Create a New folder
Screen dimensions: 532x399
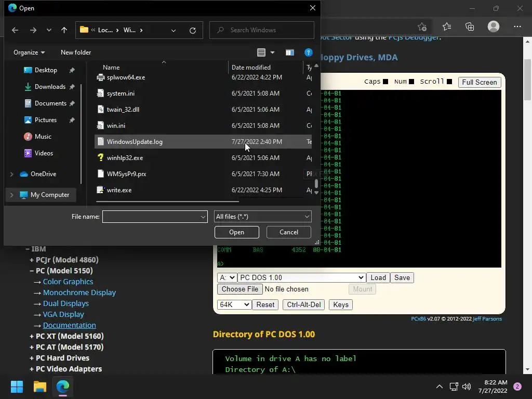point(76,52)
